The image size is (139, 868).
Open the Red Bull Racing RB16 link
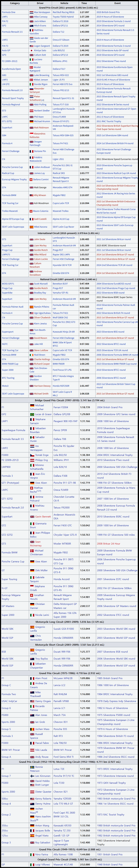click(x=63, y=12)
